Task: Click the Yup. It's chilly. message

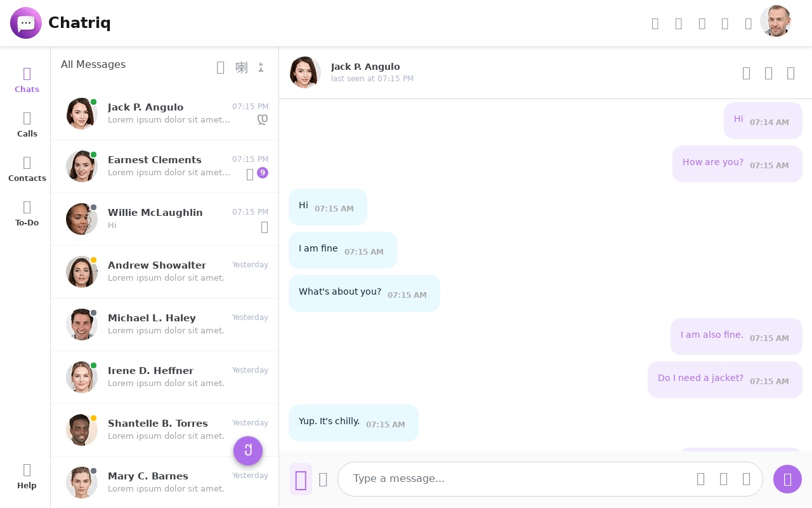Action: coord(353,423)
